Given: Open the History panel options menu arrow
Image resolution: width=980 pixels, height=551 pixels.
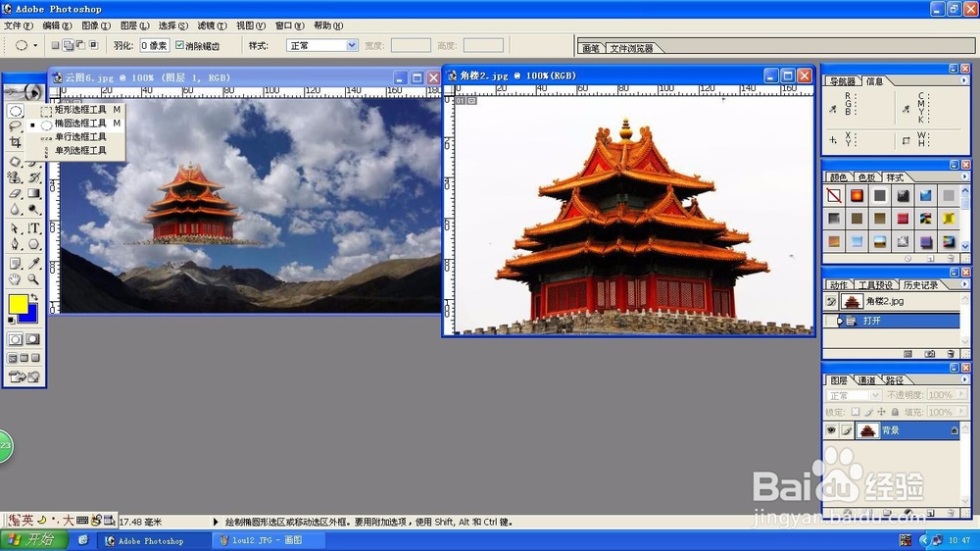Looking at the screenshot, I should [963, 284].
